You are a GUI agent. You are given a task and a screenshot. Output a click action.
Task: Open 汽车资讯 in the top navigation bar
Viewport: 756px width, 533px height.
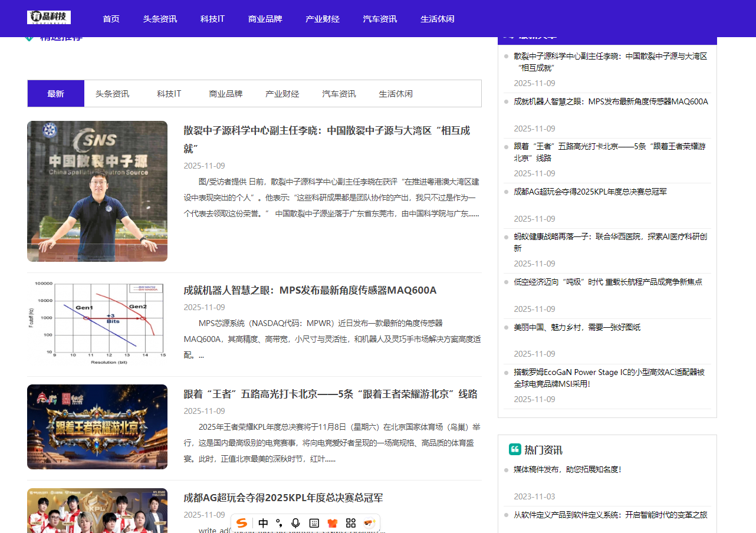[x=380, y=19]
